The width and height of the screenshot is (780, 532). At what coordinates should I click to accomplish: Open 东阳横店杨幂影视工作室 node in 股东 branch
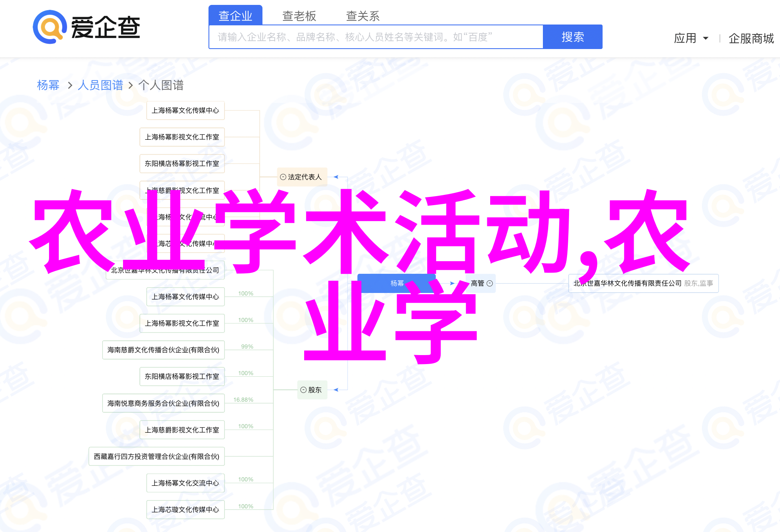(x=182, y=376)
